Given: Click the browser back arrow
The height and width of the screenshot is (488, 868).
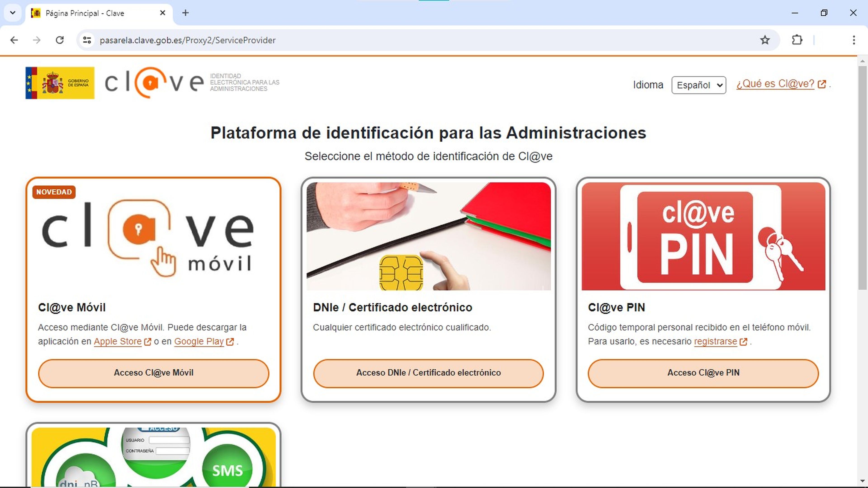Looking at the screenshot, I should (x=14, y=40).
